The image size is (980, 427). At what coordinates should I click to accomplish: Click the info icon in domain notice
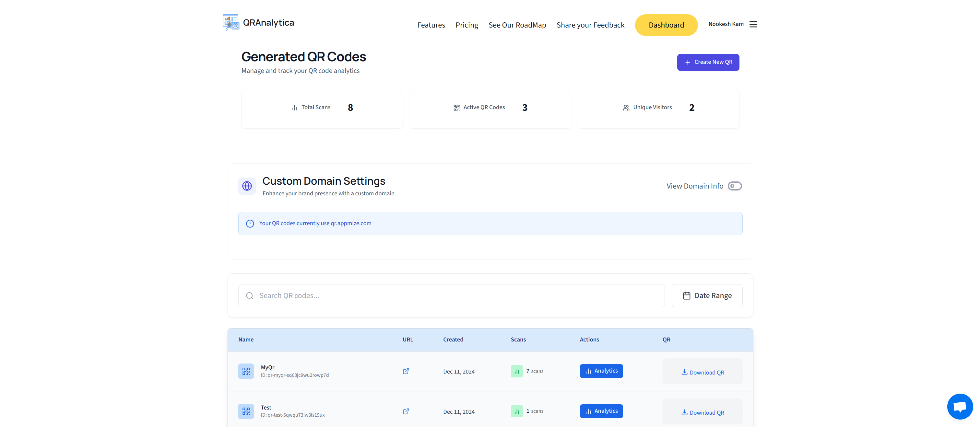click(250, 224)
